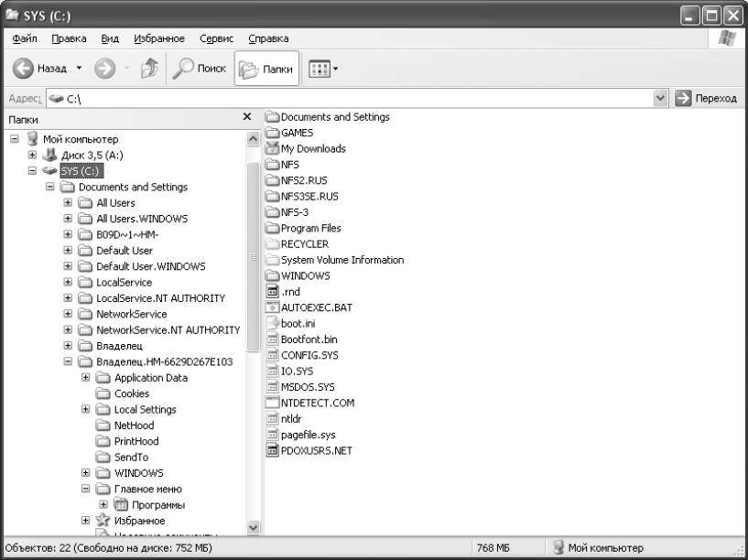
Task: Select the AUTOEXEC.BAT file icon
Action: [x=272, y=307]
